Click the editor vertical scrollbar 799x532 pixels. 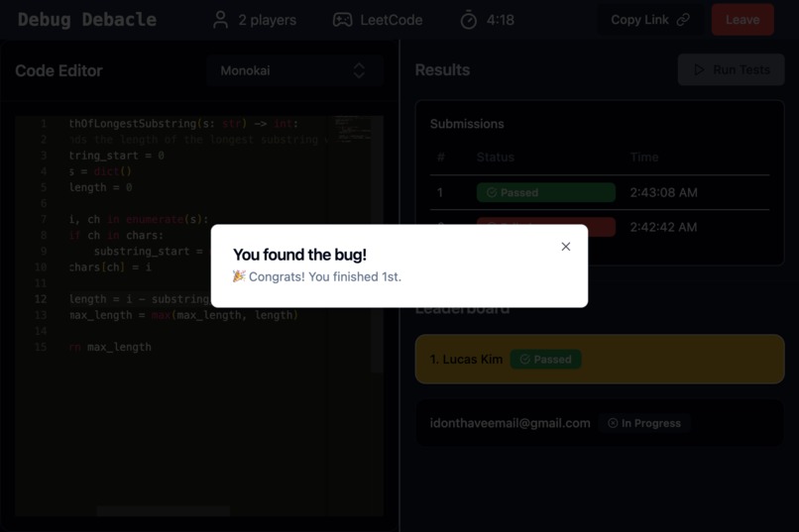pos(377,245)
